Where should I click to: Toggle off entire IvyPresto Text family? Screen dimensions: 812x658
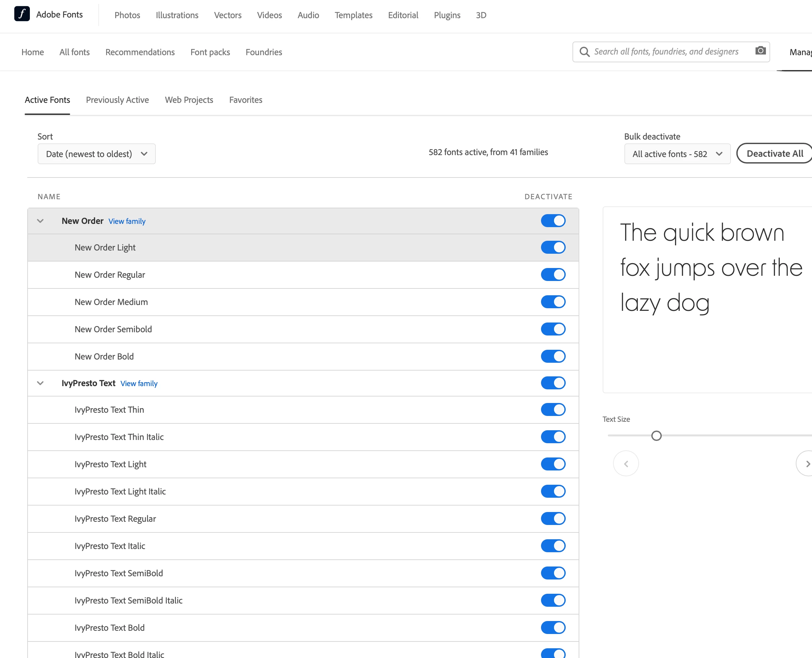553,383
